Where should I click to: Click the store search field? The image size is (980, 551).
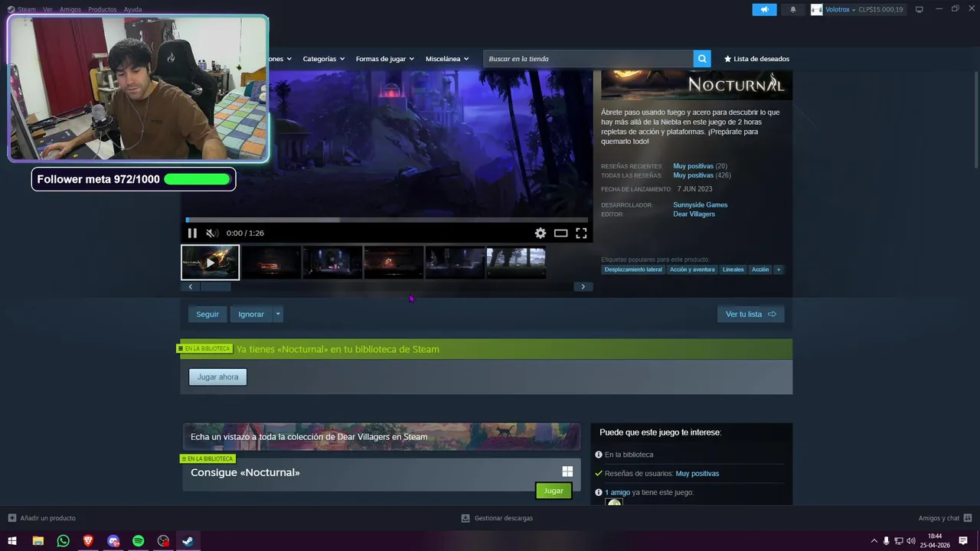coord(588,59)
